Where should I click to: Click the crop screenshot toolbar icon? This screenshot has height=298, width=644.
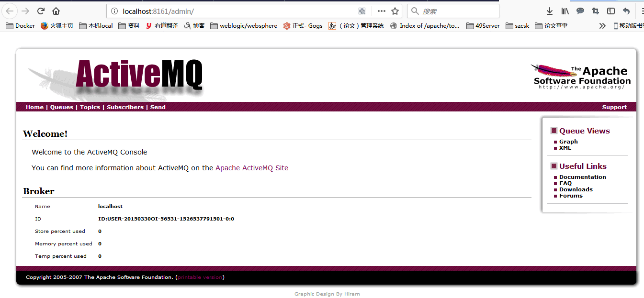click(x=596, y=11)
